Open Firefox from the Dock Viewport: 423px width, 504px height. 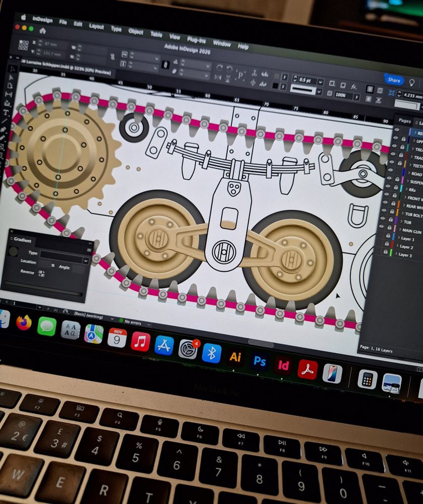tap(24, 323)
